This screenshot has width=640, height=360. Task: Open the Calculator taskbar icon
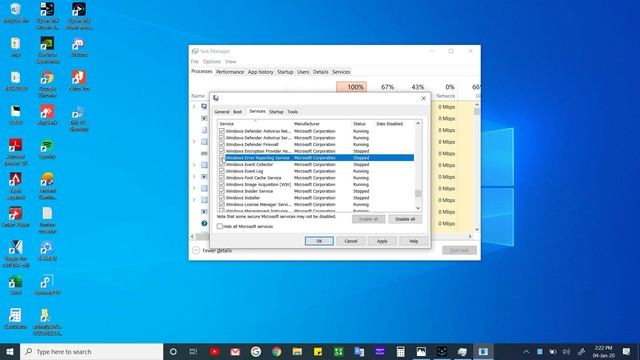(400, 351)
